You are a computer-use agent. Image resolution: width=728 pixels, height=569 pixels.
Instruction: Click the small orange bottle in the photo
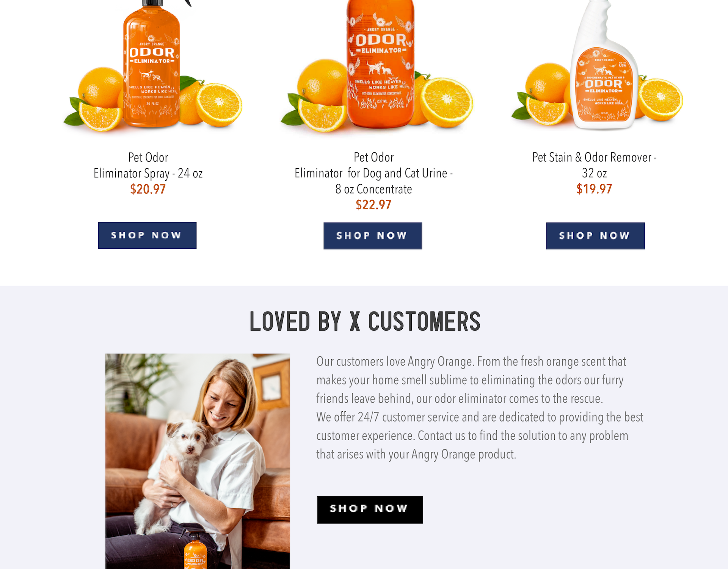(x=195, y=550)
